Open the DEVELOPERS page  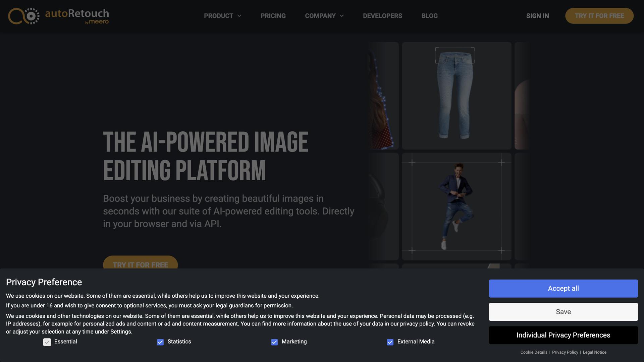tap(382, 16)
